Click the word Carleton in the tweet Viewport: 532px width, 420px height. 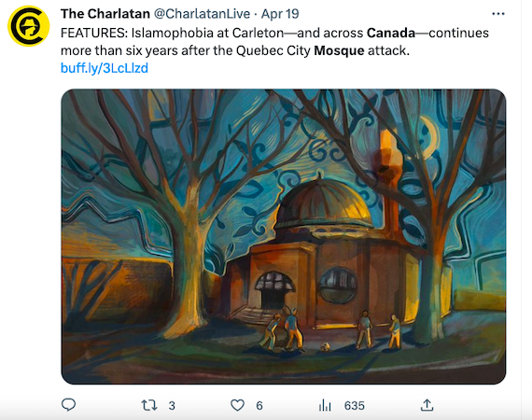coord(258,33)
